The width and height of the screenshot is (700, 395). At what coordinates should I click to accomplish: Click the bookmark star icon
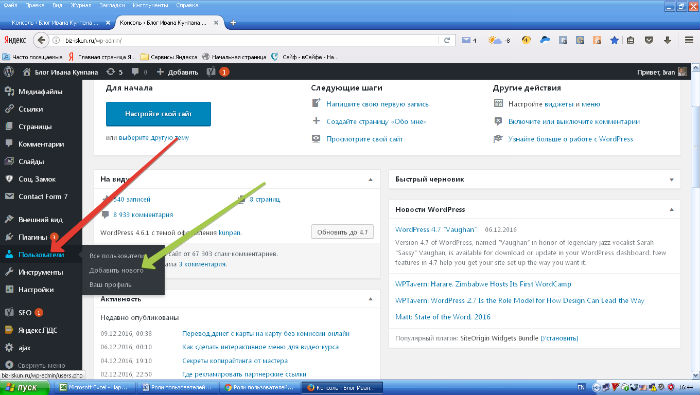tap(614, 40)
